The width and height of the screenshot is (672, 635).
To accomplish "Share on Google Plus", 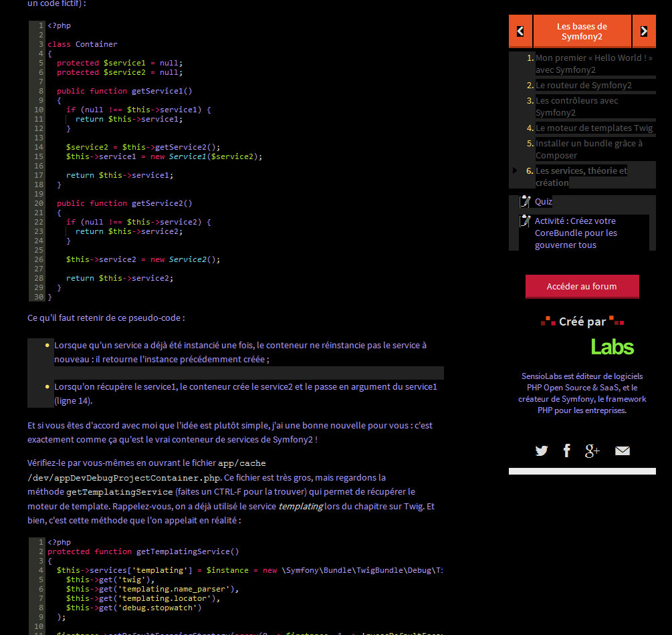I will coord(592,451).
